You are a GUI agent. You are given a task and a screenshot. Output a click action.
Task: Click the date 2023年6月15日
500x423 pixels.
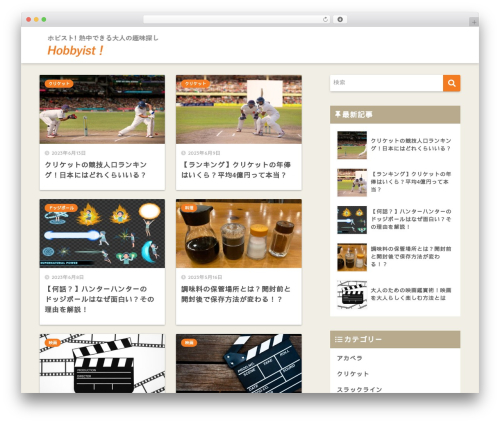click(68, 153)
